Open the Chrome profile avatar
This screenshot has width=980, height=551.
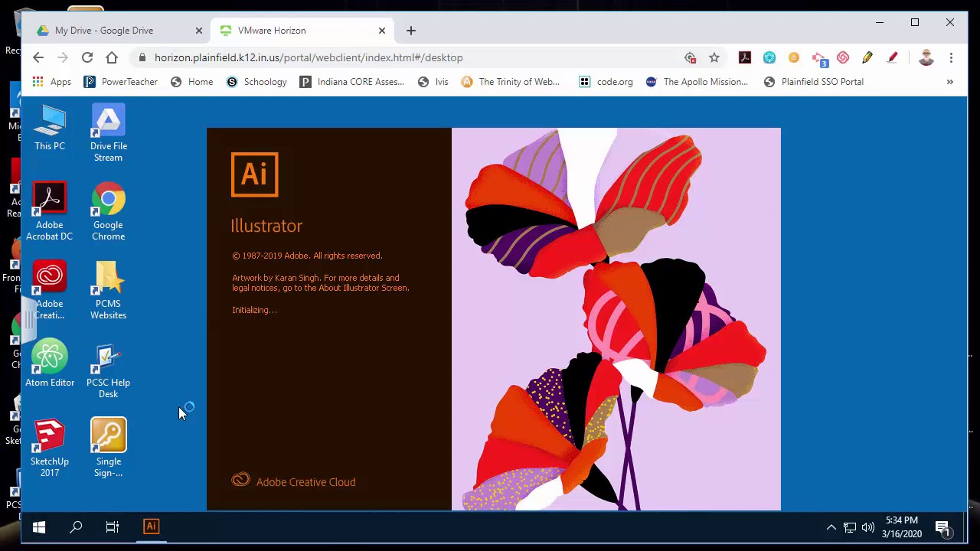[926, 57]
